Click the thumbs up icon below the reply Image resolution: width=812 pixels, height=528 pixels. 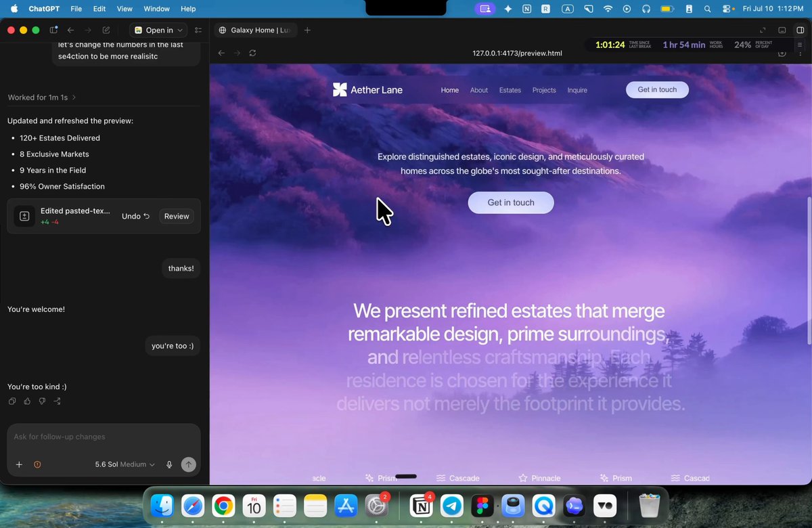pyautogui.click(x=27, y=401)
